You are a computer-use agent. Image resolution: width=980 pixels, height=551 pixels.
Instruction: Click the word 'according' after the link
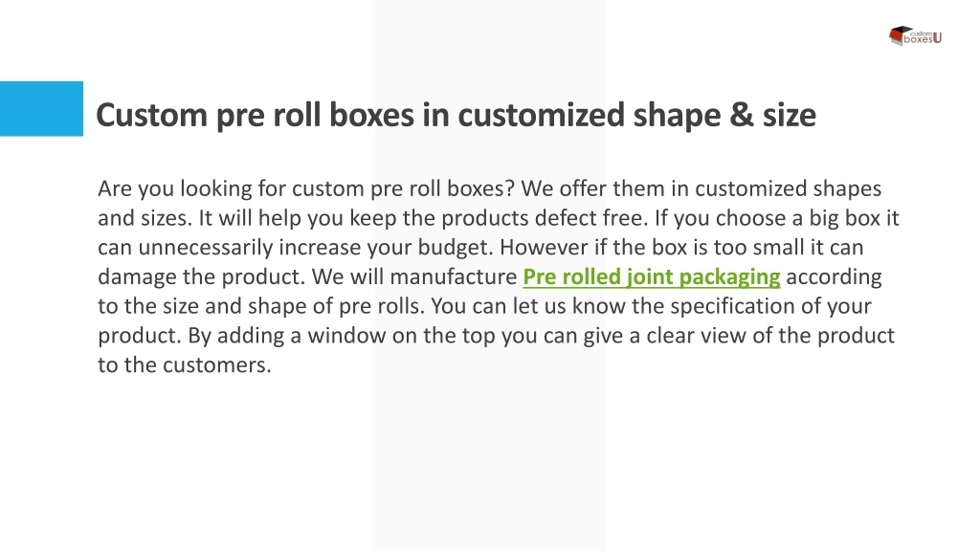[834, 276]
